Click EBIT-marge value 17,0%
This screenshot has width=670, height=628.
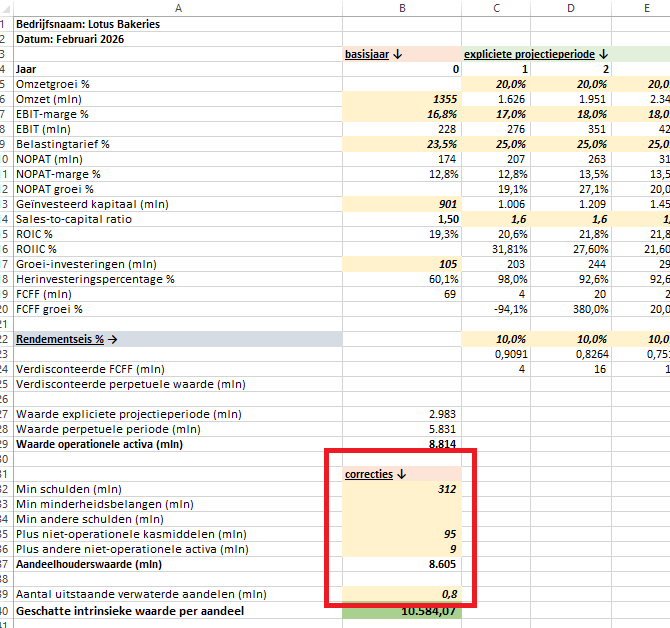(x=496, y=114)
